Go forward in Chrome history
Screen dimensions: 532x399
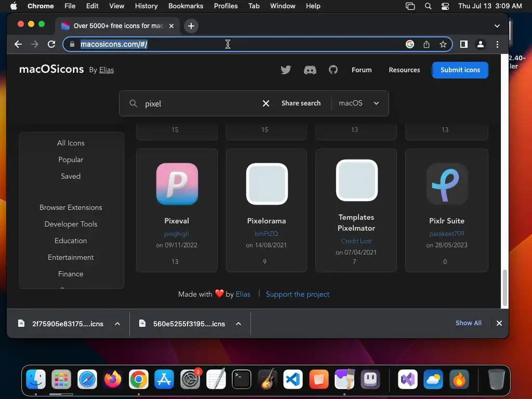(35, 44)
